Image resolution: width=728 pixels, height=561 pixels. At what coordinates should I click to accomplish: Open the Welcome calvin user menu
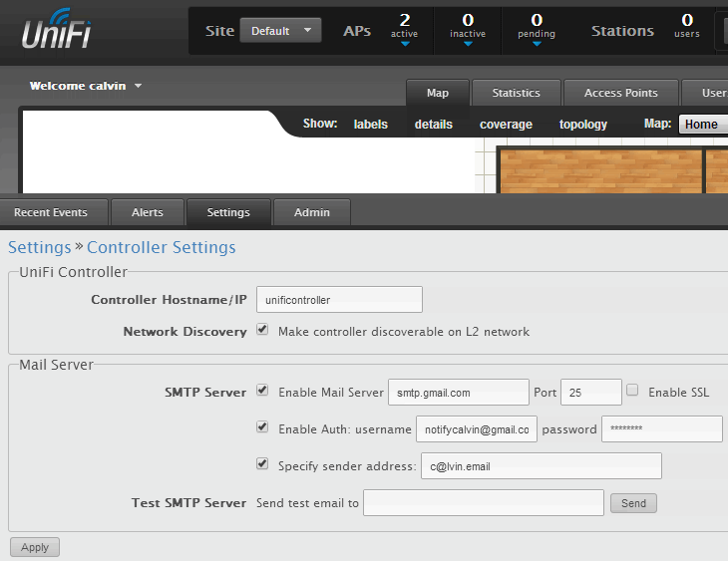(x=86, y=86)
